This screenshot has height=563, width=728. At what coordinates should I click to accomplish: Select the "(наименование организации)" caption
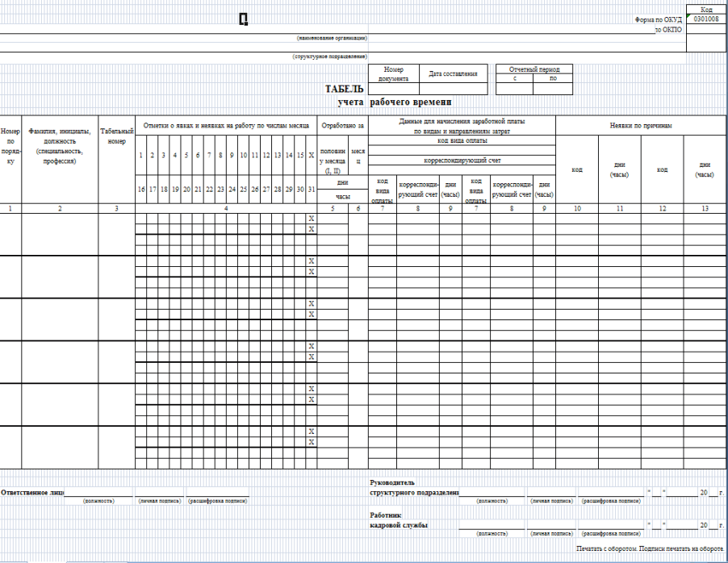click(332, 38)
